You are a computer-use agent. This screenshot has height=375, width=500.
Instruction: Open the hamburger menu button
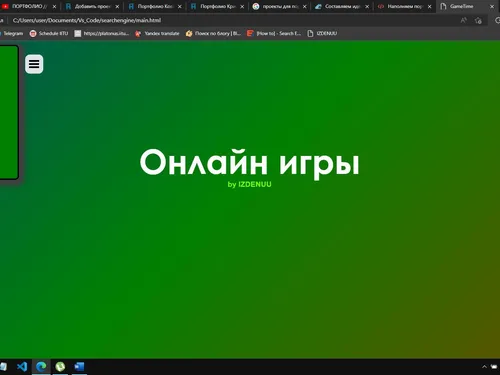click(x=34, y=64)
